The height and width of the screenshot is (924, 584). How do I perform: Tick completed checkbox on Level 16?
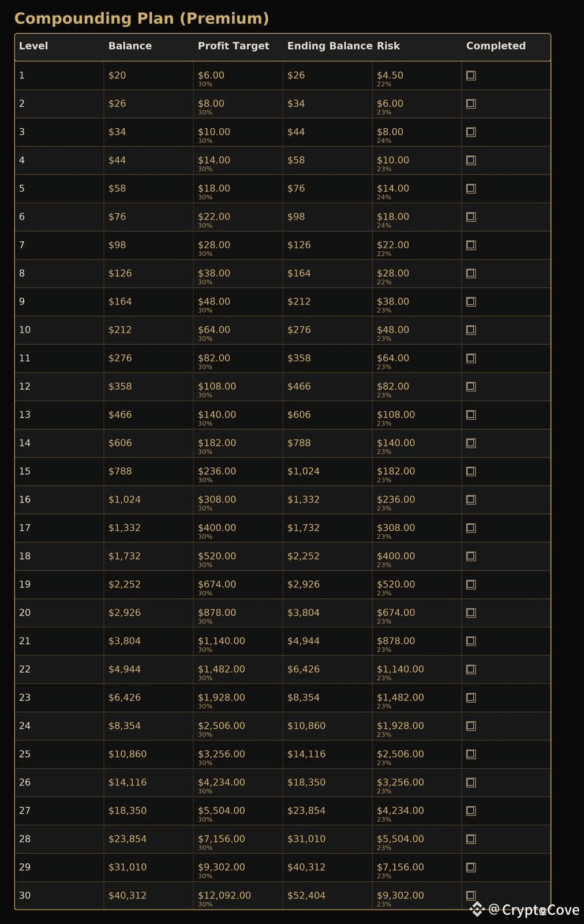pos(471,500)
